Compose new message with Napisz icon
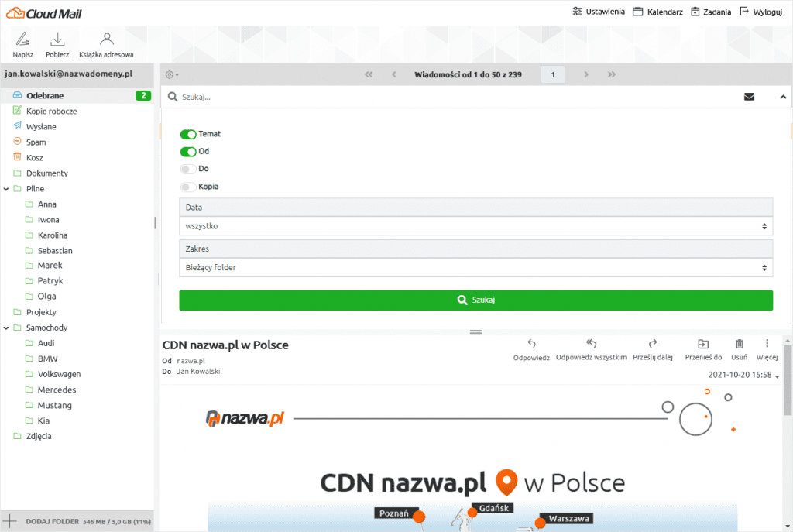Screen dimensions: 793x532 [x=22, y=44]
